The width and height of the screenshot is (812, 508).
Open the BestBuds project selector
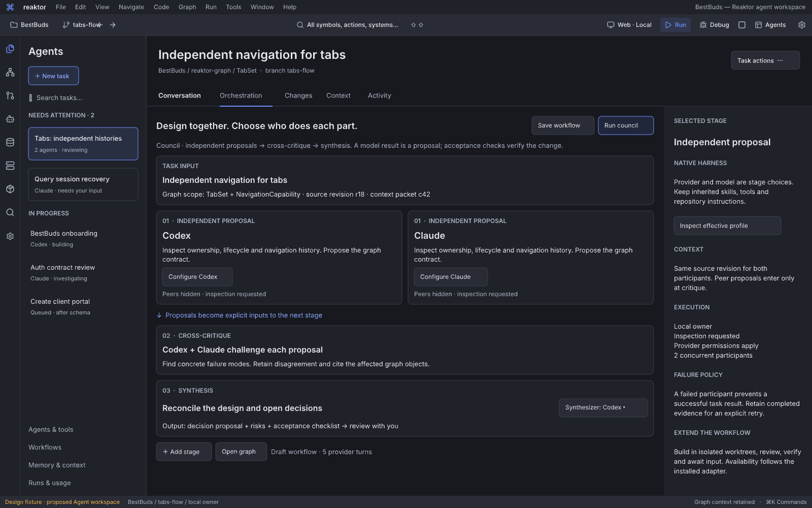29,25
